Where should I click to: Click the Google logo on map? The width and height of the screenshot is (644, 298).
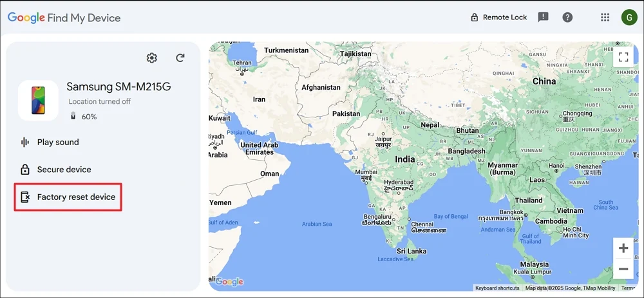pos(229,282)
